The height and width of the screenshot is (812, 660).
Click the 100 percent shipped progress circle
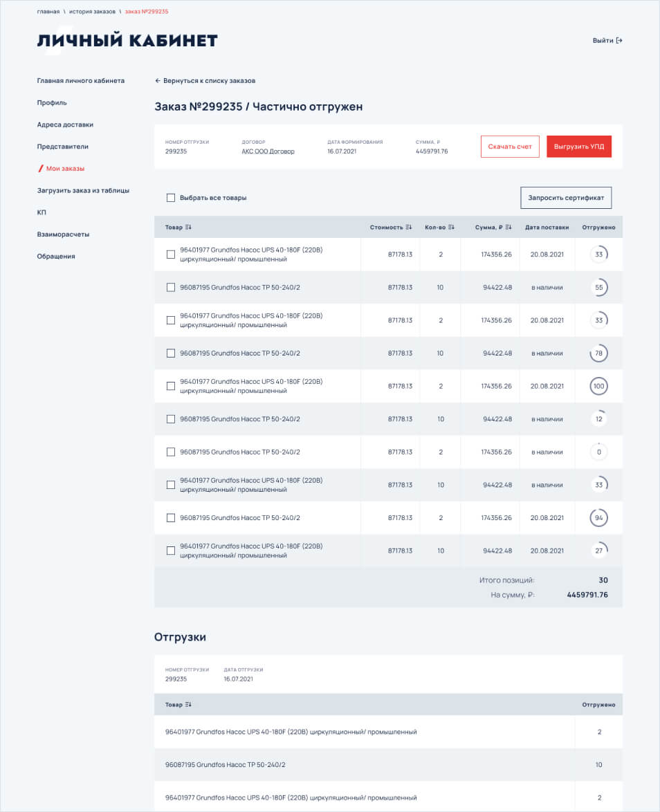[x=598, y=386]
